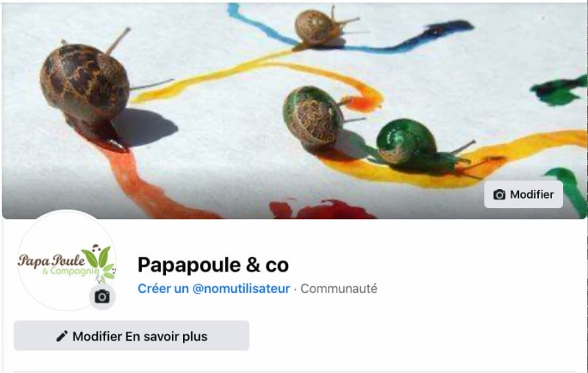588x373 pixels.
Task: Click the Modifier label on the cover photo
Action: pyautogui.click(x=531, y=194)
